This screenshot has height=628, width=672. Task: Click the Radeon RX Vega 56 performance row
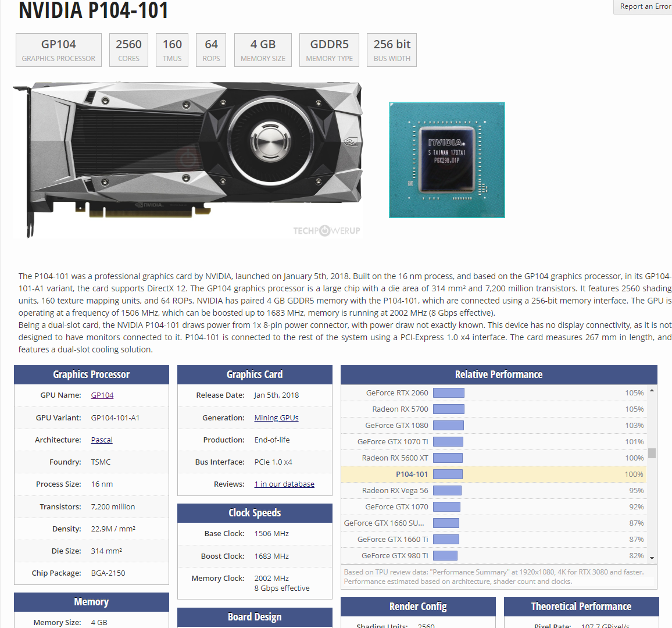494,490
